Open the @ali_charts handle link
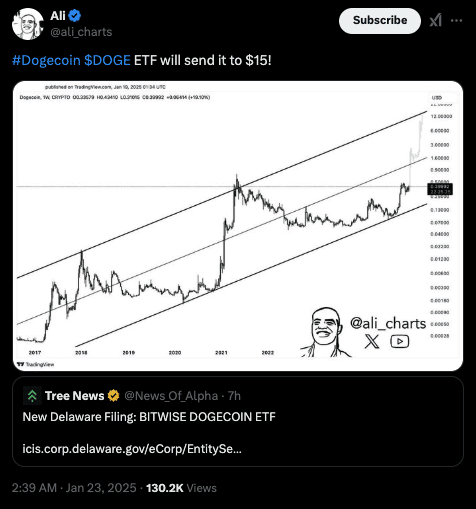476x509 pixels. (x=81, y=32)
